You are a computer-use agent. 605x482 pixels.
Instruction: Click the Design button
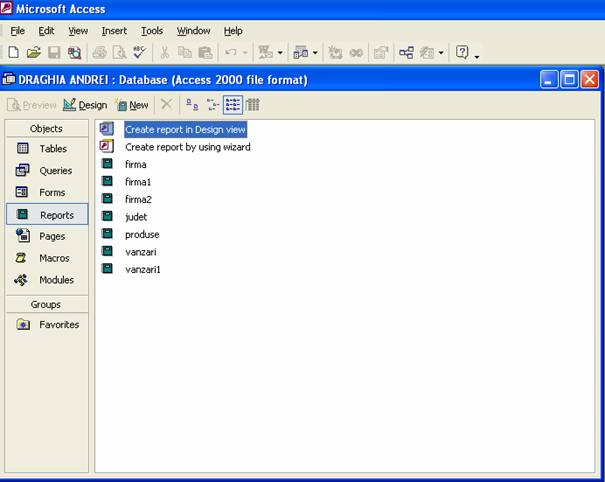tap(85, 104)
